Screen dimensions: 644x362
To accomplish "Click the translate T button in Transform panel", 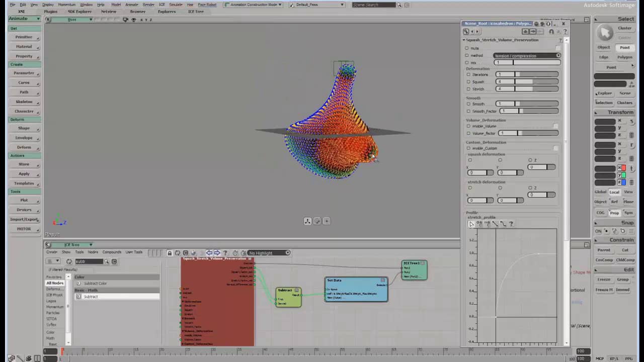I will [632, 168].
